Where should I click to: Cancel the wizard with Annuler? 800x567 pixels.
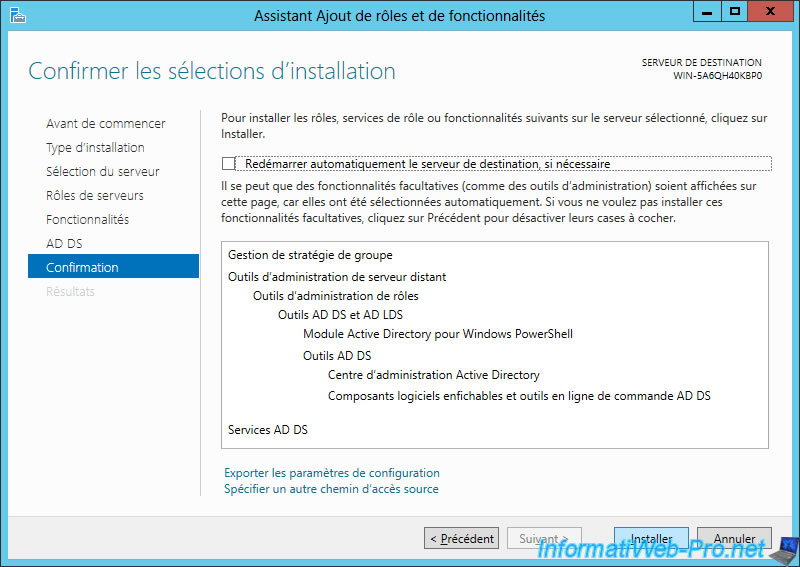coord(734,538)
